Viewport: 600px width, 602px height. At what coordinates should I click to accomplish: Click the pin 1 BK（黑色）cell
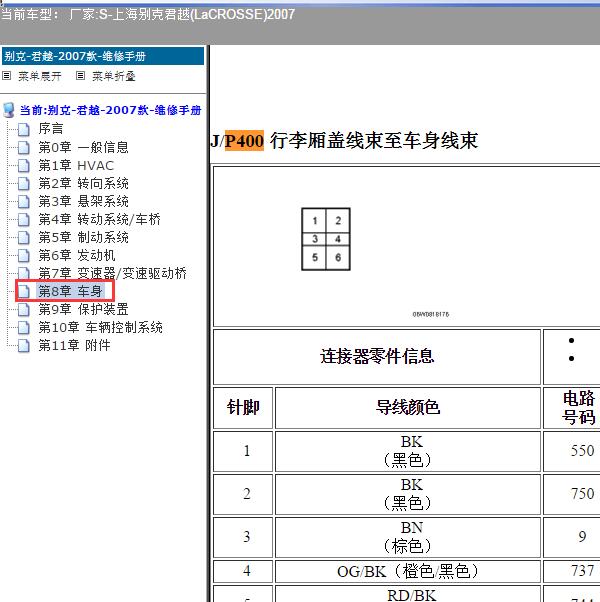(408, 452)
